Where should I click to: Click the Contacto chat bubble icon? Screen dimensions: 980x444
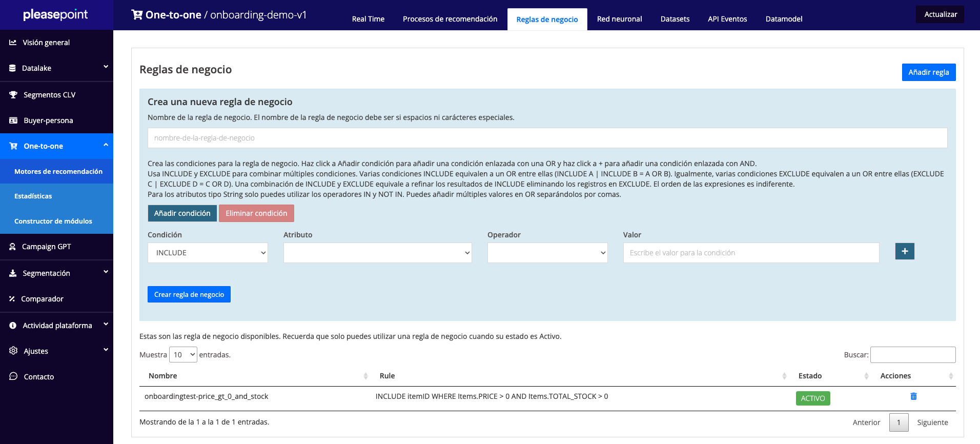(x=13, y=377)
